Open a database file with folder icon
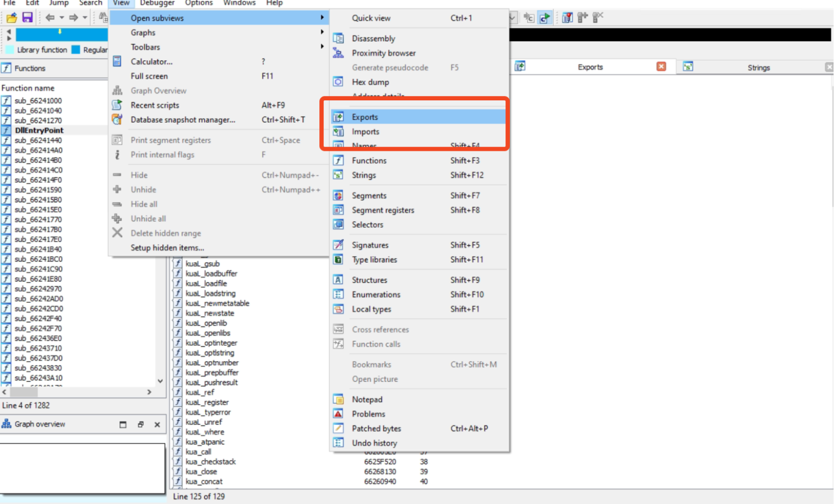This screenshot has width=834, height=504. point(12,18)
